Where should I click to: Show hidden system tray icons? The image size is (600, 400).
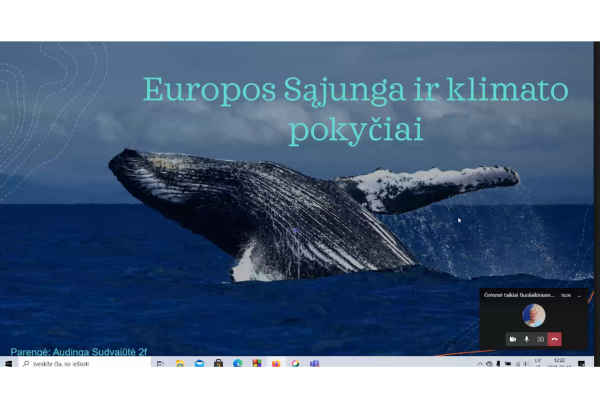coord(480,364)
